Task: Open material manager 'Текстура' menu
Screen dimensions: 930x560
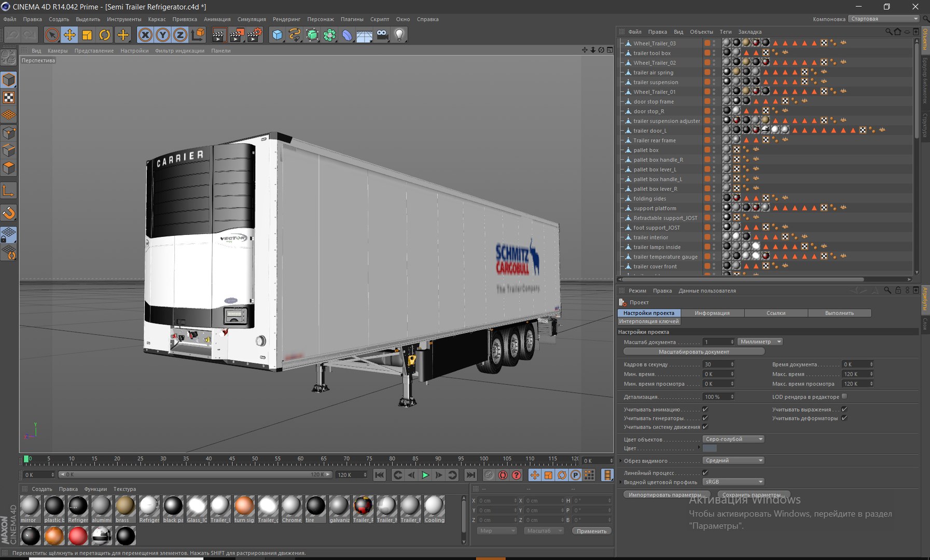Action: click(x=124, y=489)
